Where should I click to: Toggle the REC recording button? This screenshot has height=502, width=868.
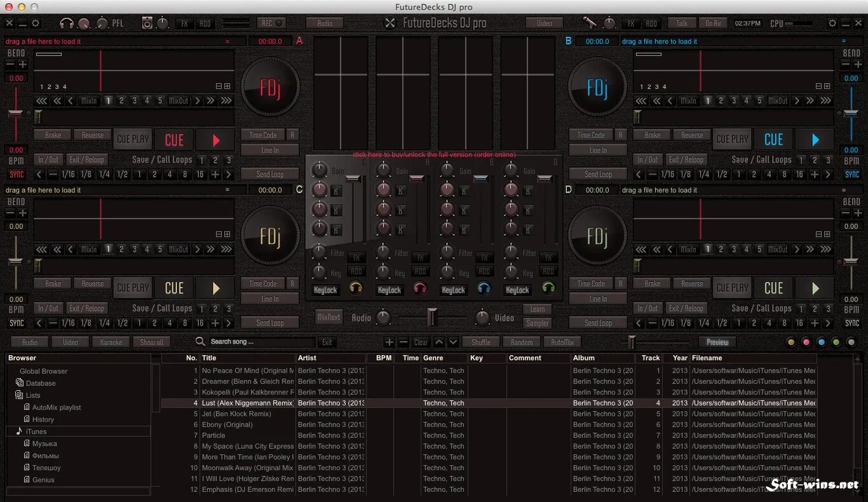[271, 23]
